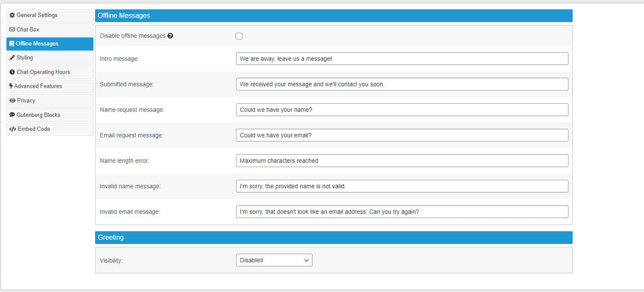
Task: Click the eye icon beside Privacy
Action: point(13,101)
